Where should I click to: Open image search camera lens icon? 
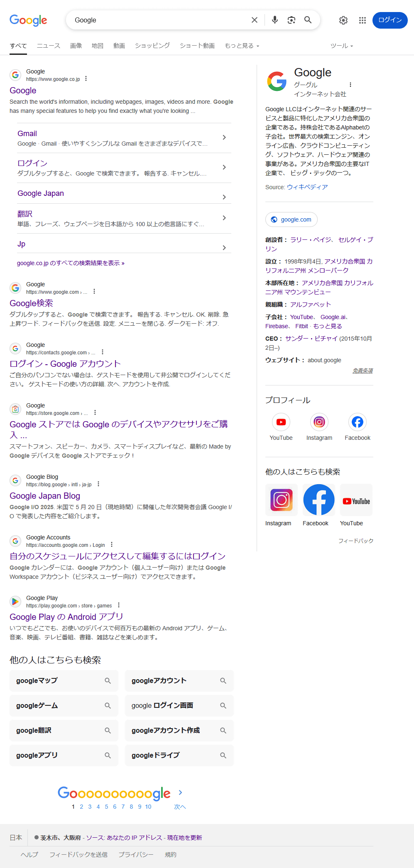(292, 20)
